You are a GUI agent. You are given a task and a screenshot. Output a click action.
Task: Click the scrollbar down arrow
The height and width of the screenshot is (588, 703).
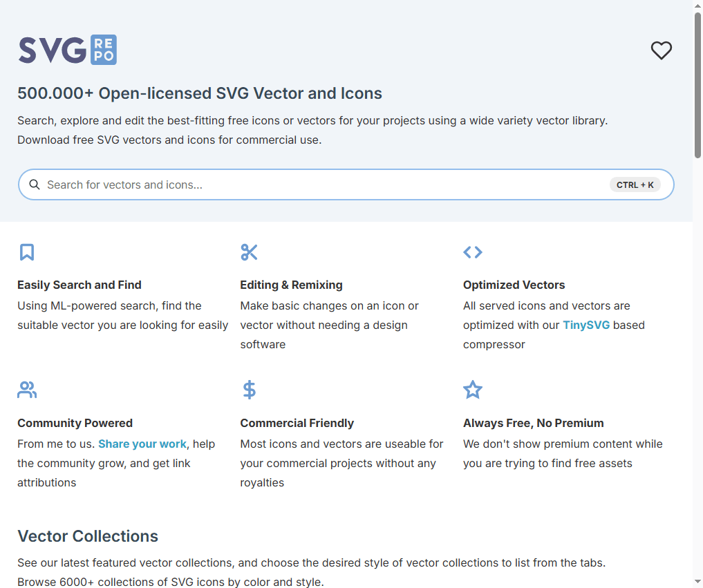[697, 582]
